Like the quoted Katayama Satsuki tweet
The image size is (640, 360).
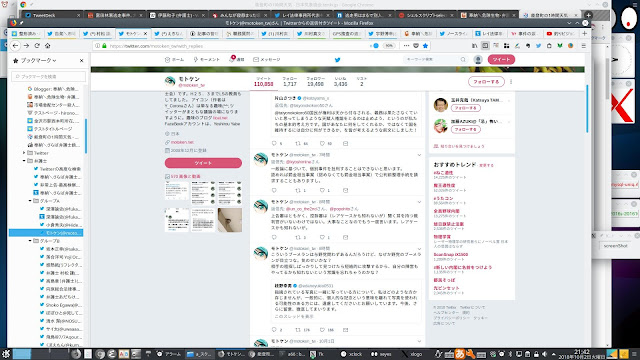(322, 143)
